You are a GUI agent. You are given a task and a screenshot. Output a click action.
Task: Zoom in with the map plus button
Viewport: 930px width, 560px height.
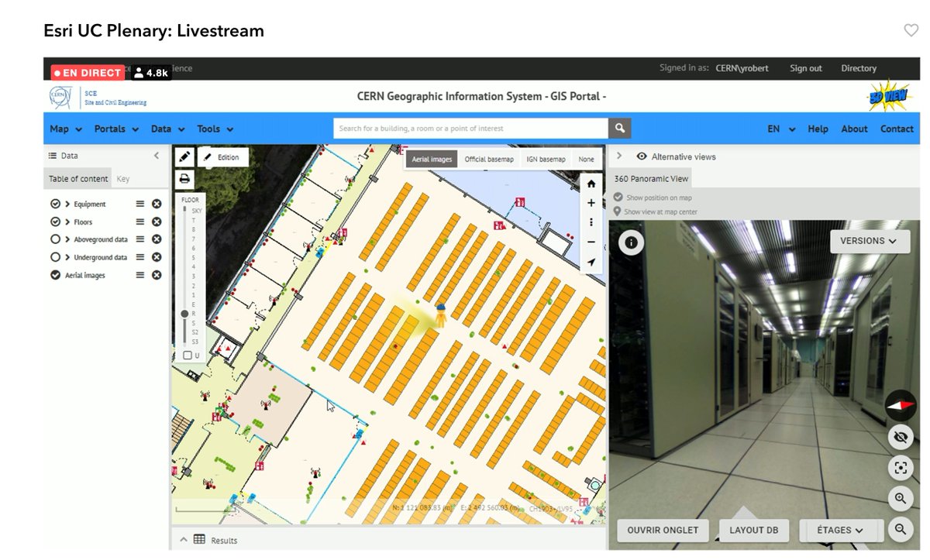pyautogui.click(x=591, y=203)
